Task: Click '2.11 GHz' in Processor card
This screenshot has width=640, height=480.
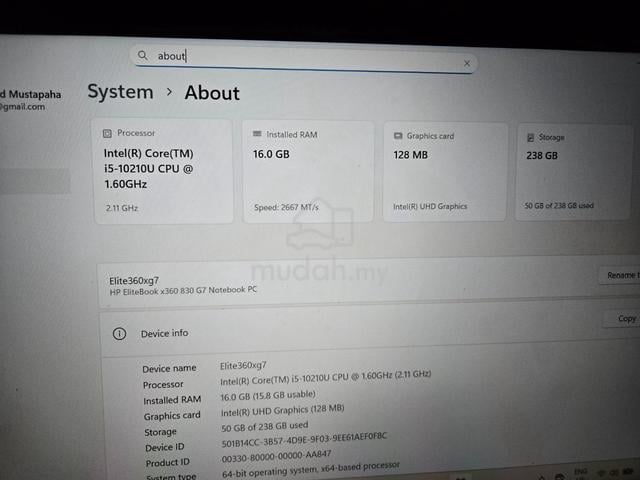Action: (122, 208)
